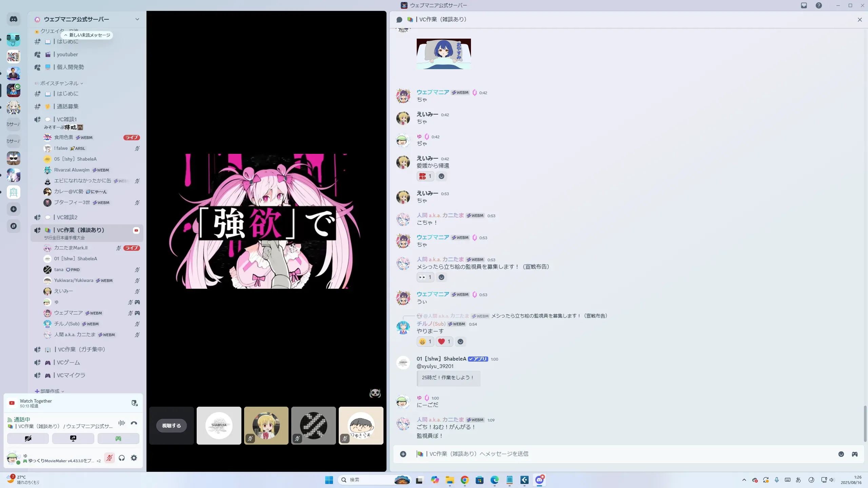868x488 pixels.
Task: Start screen sharing in voice panel
Action: point(73,439)
